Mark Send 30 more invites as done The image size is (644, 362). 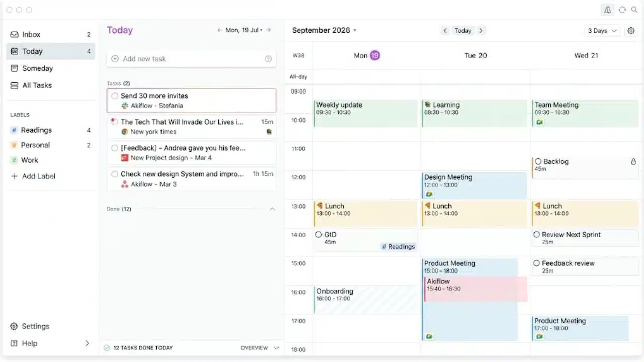115,96
